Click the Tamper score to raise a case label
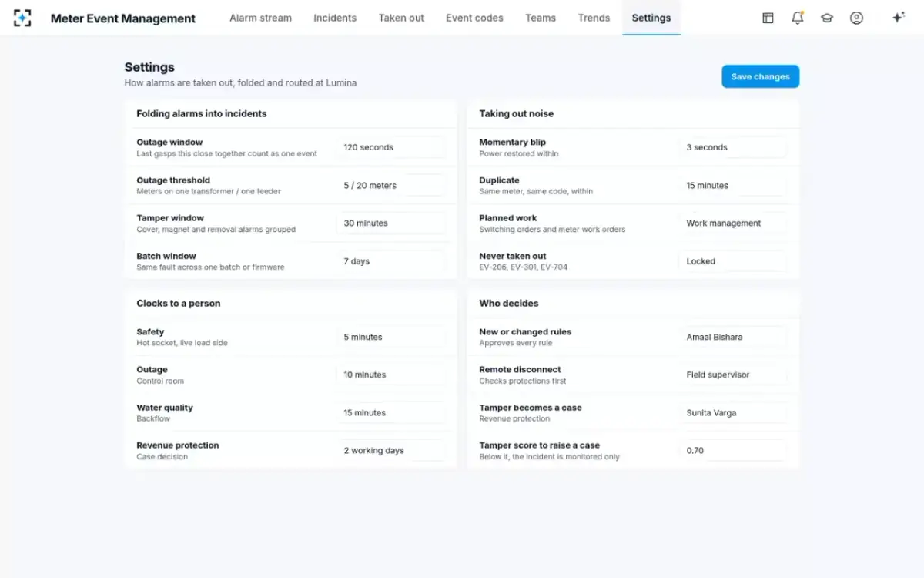The height and width of the screenshot is (578, 924). pyautogui.click(x=540, y=445)
